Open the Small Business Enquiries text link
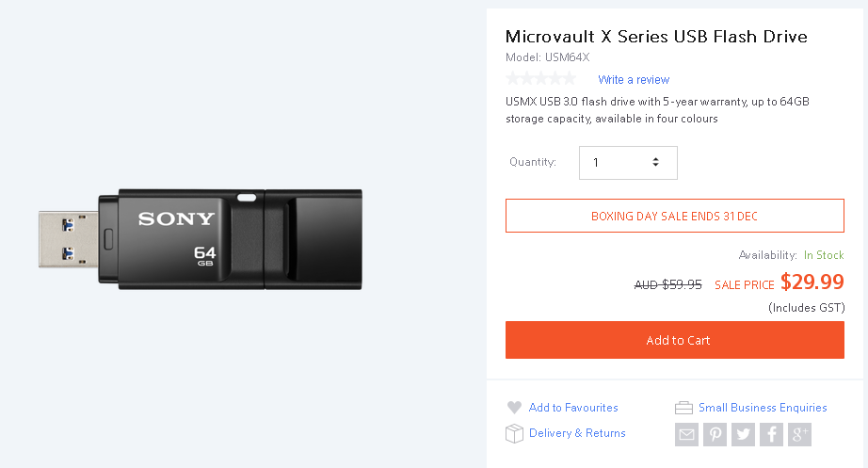The image size is (868, 468). [x=763, y=408]
